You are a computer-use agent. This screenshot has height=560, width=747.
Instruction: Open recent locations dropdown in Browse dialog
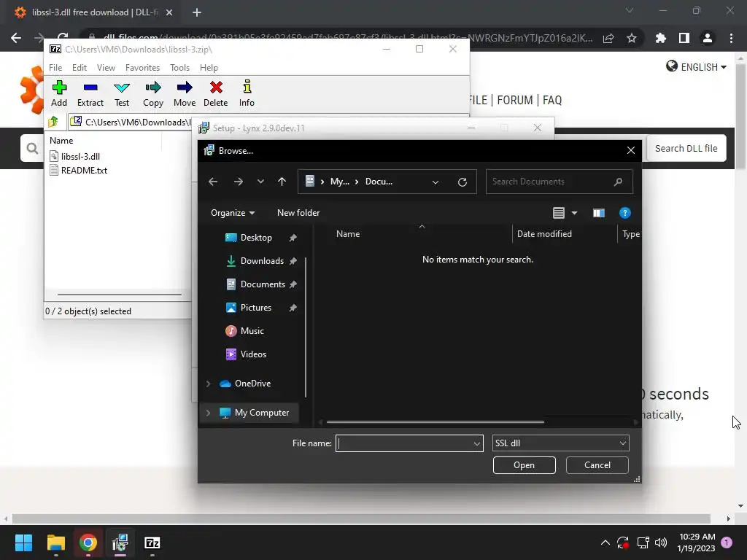pos(260,182)
